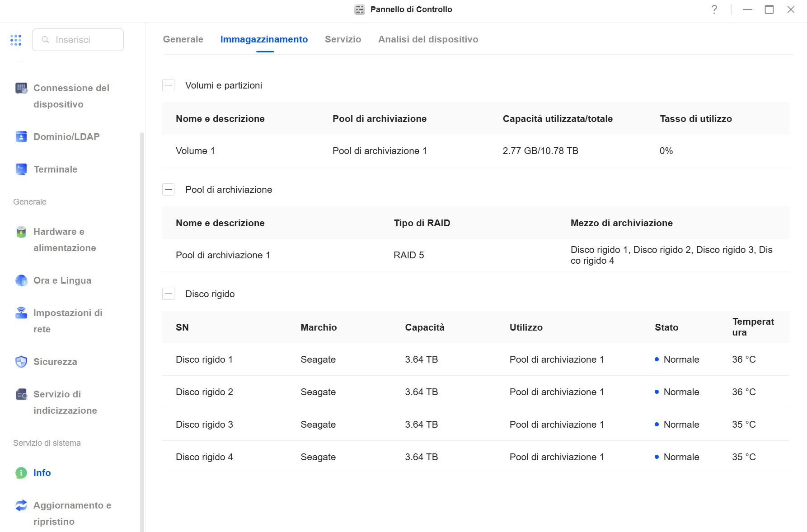
Task: Click the Connessione del dispositivo icon
Action: pyautogui.click(x=21, y=88)
